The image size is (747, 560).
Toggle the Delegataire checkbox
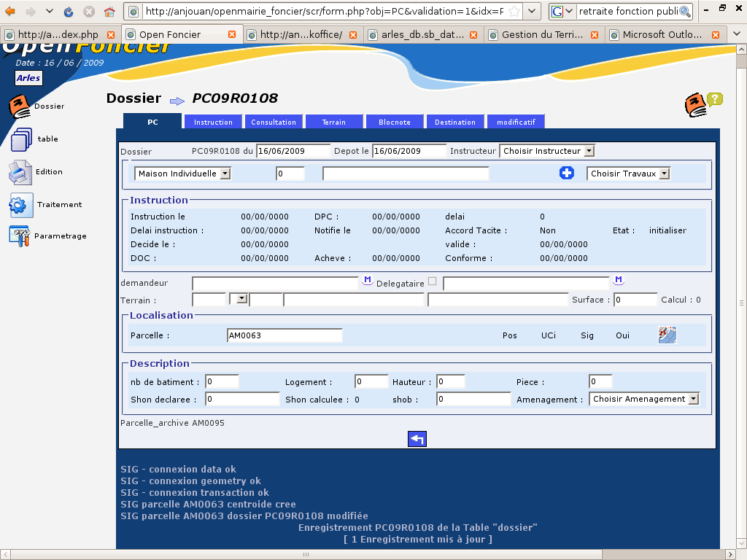click(x=432, y=281)
